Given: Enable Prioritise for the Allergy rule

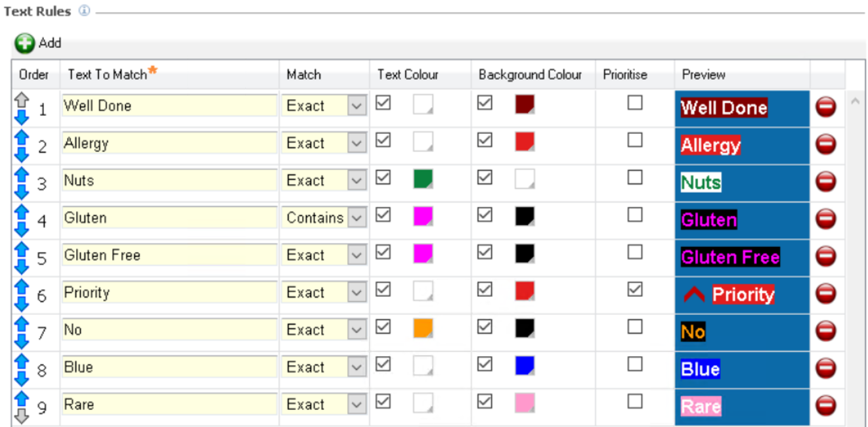Looking at the screenshot, I should (634, 141).
